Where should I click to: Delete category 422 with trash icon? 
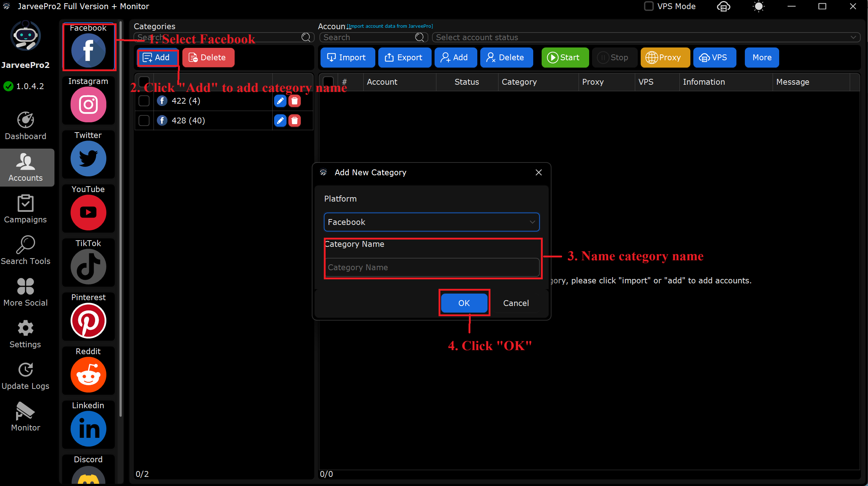pyautogui.click(x=295, y=101)
